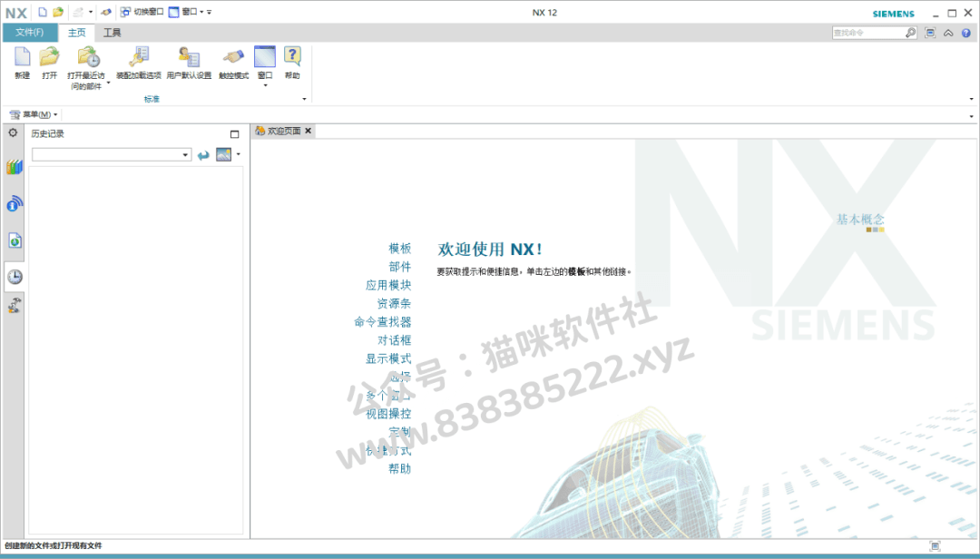Screen dimensions: 980x559
Task: Open the History clock tab in resource bar
Action: tap(15, 277)
